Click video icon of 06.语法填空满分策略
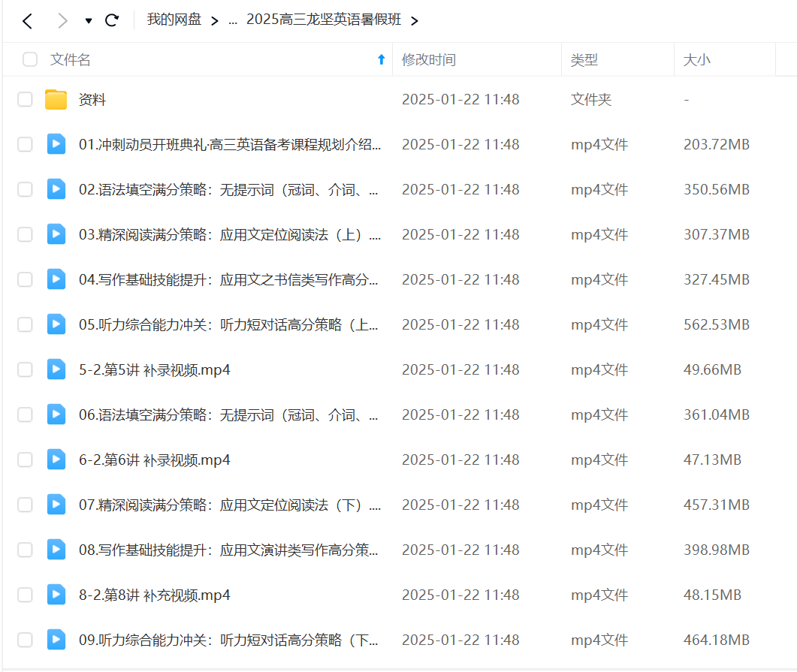This screenshot has height=672, width=797. [56, 414]
